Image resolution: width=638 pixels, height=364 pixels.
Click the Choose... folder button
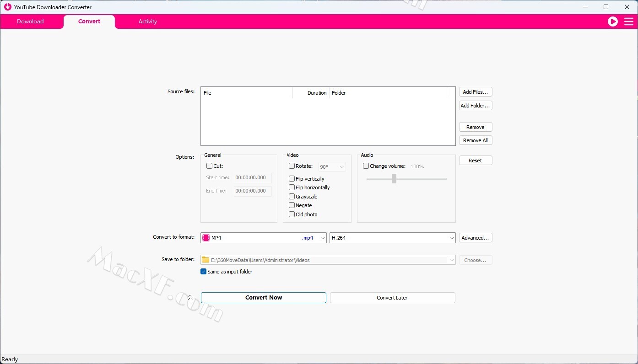point(476,260)
